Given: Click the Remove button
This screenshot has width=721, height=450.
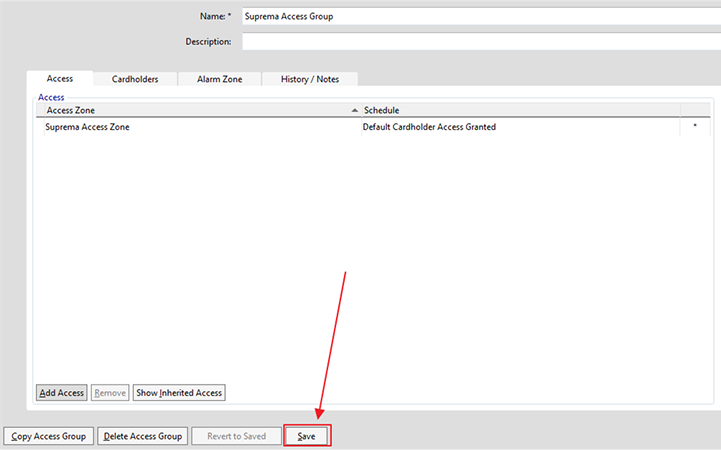Looking at the screenshot, I should (x=110, y=393).
